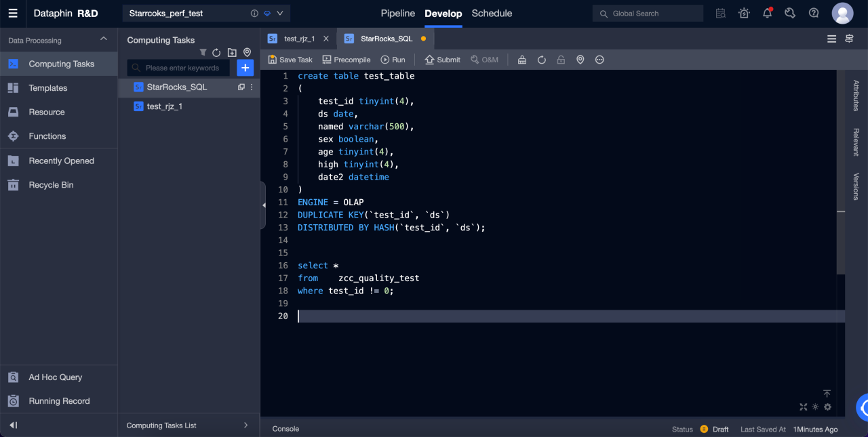Click the Run button
The width and height of the screenshot is (868, 437).
coord(393,60)
